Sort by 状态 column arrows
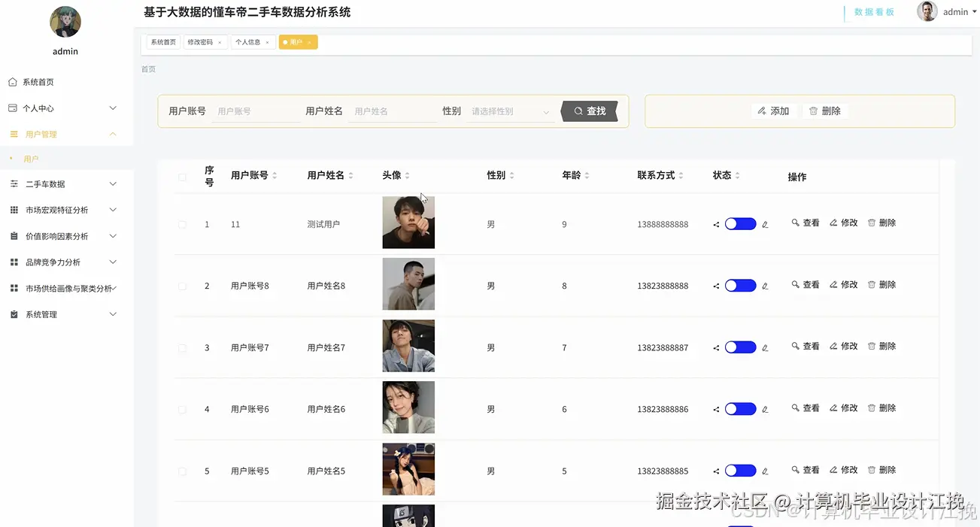Viewport: 980px width, 527px height. coord(737,175)
